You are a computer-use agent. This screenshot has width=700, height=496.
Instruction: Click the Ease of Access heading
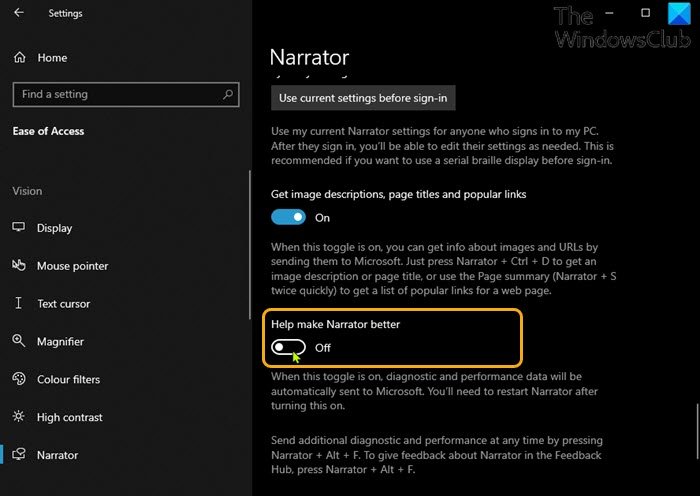point(48,131)
